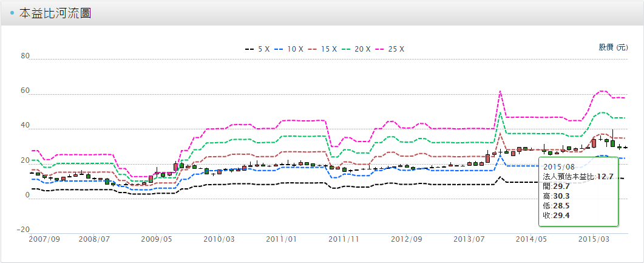The image size is (644, 263).
Task: Click the highest spike of the 25 X line
Action: [500, 92]
